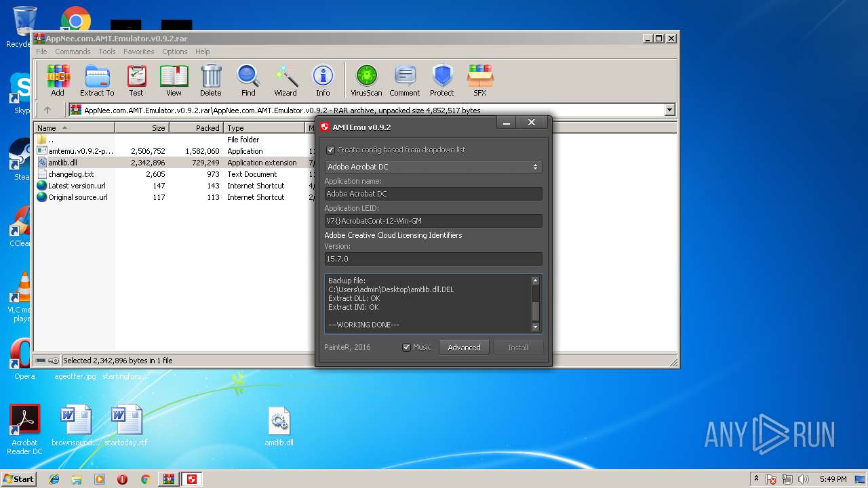The width and height of the screenshot is (868, 488).
Task: Click the Version field showing 15.7.0
Action: [433, 259]
